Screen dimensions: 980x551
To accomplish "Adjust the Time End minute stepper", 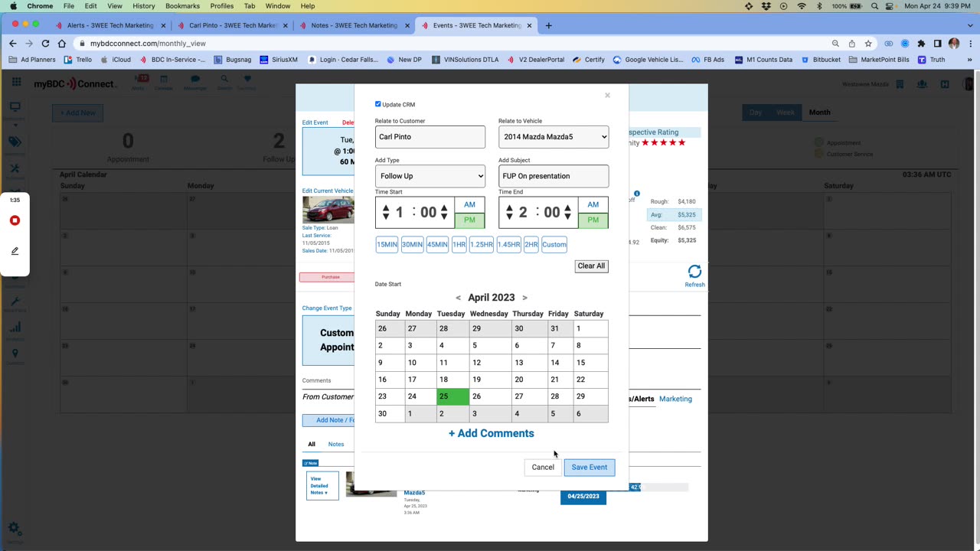I will [x=567, y=212].
